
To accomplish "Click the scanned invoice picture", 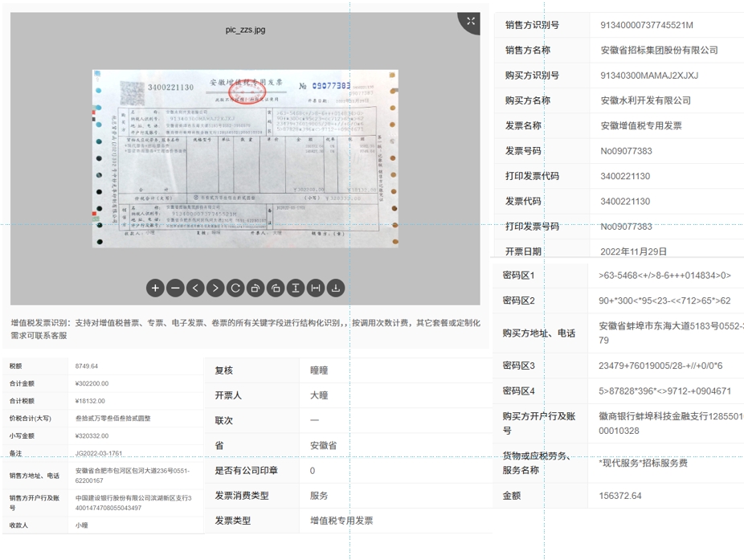I will 245,158.
